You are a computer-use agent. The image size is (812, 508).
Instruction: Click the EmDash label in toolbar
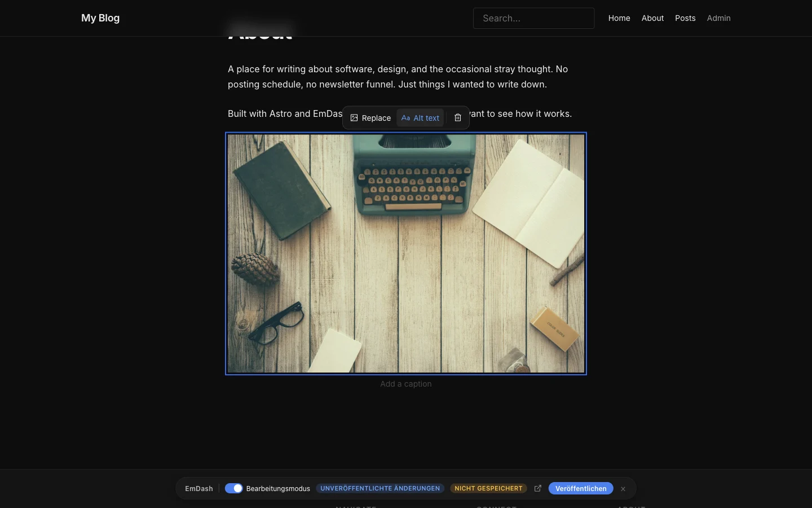point(199,488)
